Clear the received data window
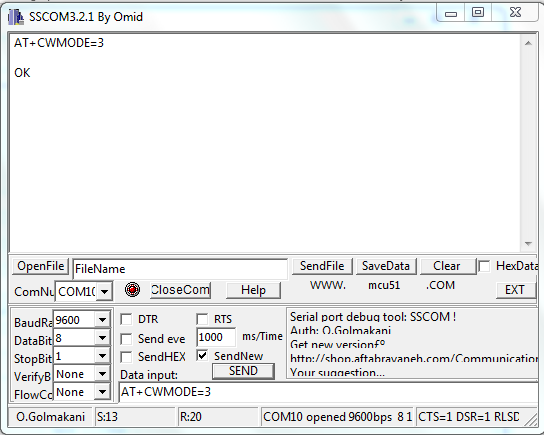Viewport: 544px width, 435px height. tap(447, 266)
